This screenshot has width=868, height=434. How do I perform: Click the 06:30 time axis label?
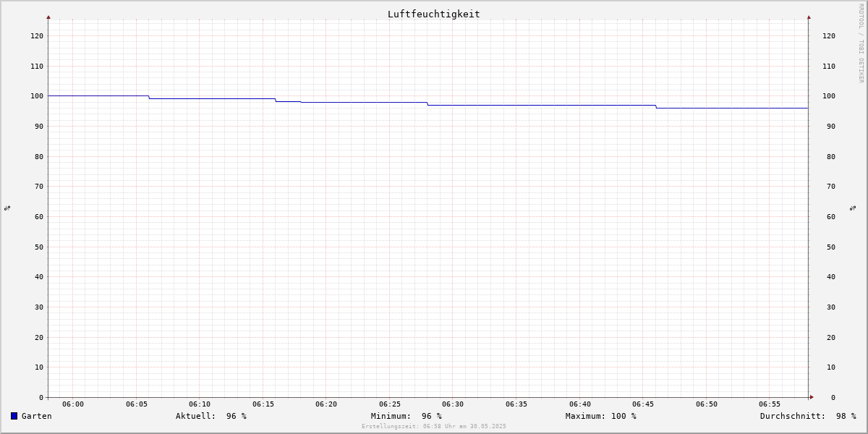tap(453, 404)
